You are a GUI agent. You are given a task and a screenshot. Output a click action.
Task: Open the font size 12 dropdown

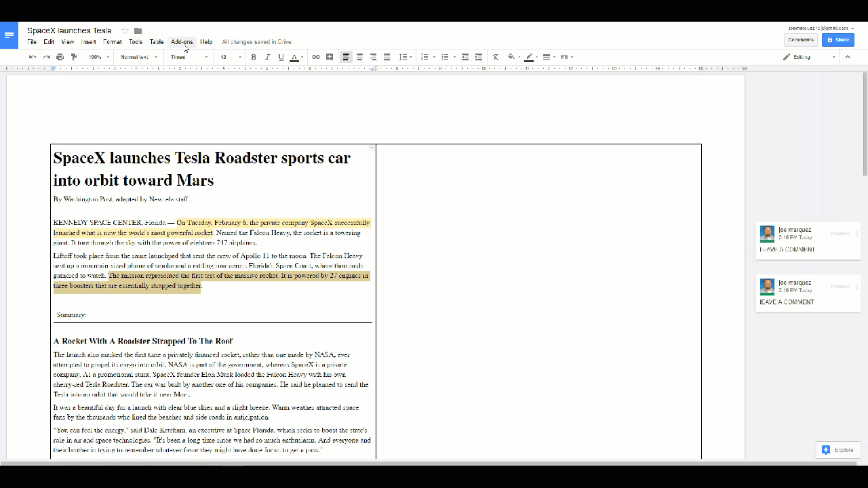pyautogui.click(x=231, y=57)
